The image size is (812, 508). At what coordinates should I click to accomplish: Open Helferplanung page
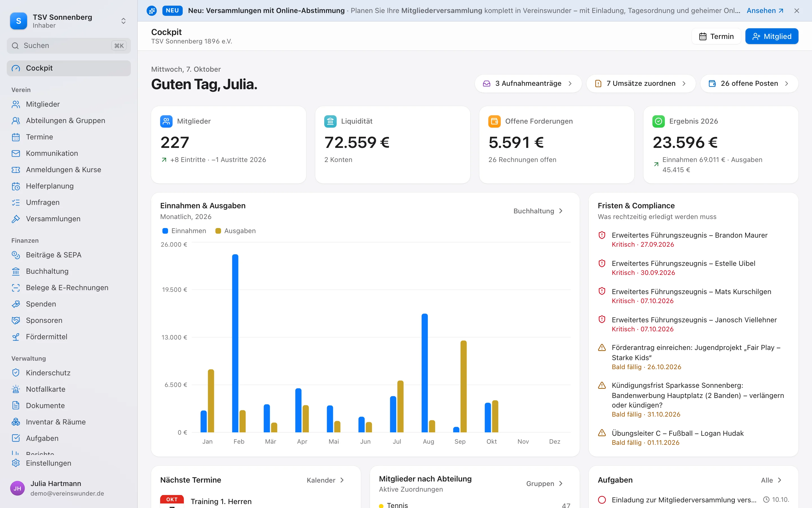pos(69,186)
